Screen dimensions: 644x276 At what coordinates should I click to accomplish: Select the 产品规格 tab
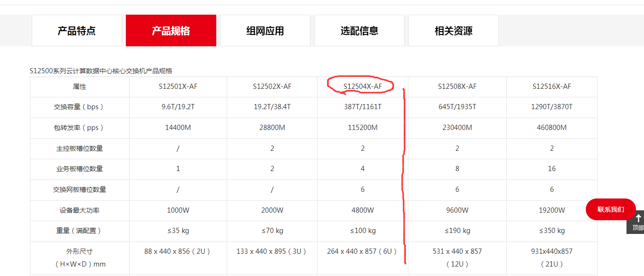[x=171, y=31]
